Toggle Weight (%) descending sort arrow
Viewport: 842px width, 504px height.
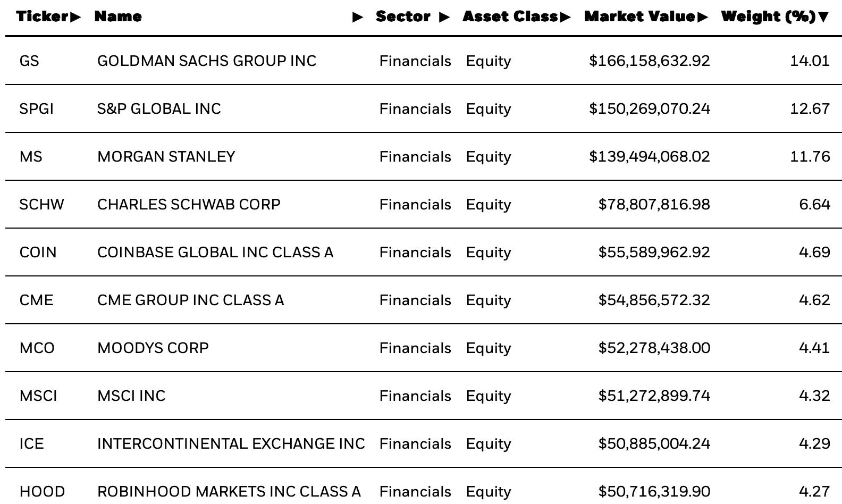(823, 17)
